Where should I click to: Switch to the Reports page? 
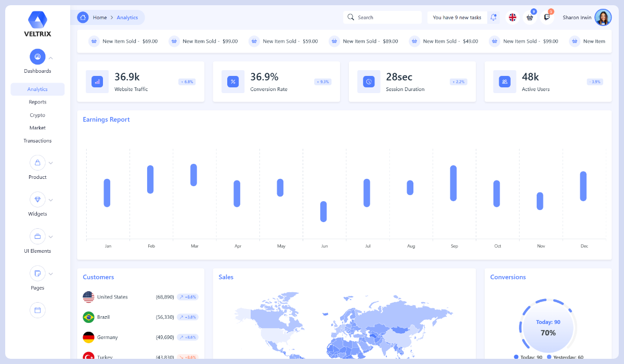click(37, 102)
